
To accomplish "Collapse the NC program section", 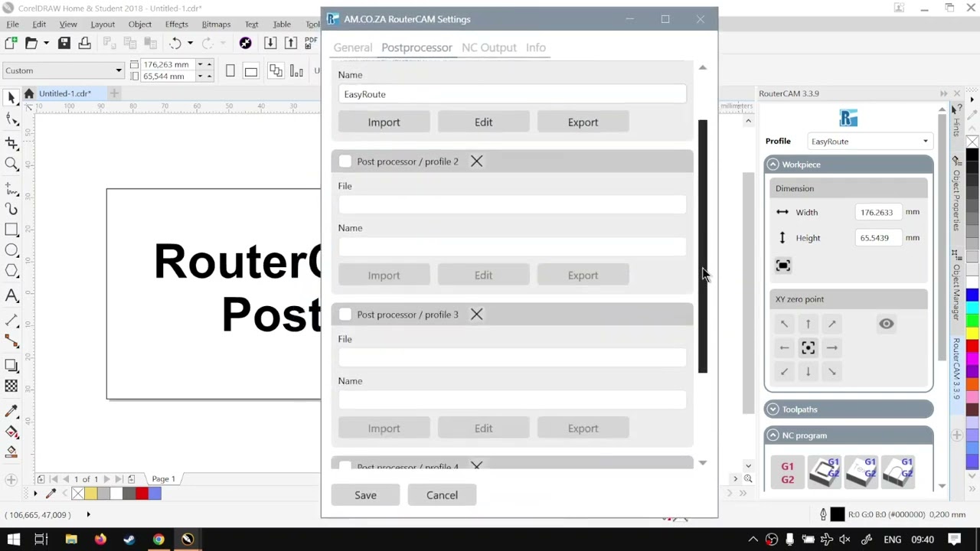I will [773, 435].
